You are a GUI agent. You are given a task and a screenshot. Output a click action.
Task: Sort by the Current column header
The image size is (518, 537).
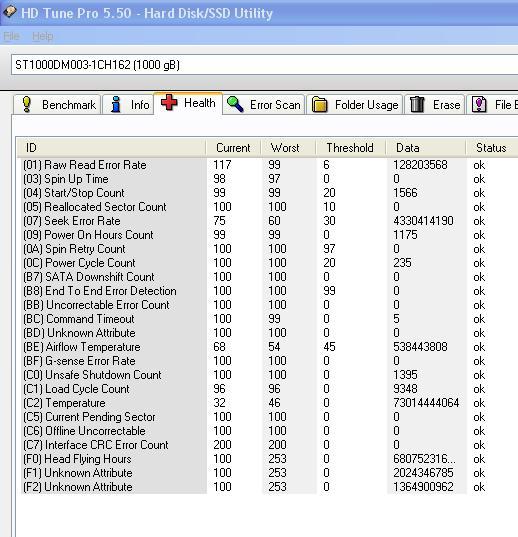tap(233, 148)
